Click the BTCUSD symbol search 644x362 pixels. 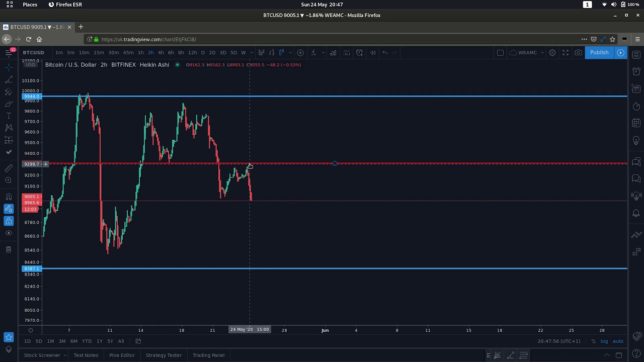click(33, 52)
